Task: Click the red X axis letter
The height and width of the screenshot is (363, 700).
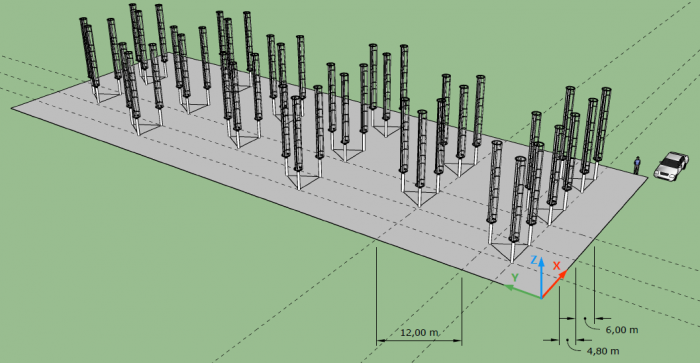Action: (x=557, y=266)
